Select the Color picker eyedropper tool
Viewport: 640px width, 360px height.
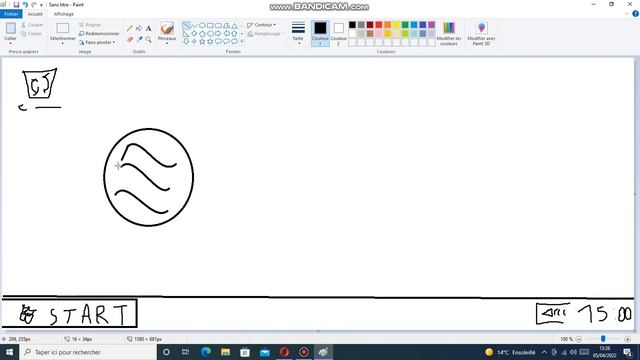[x=139, y=39]
